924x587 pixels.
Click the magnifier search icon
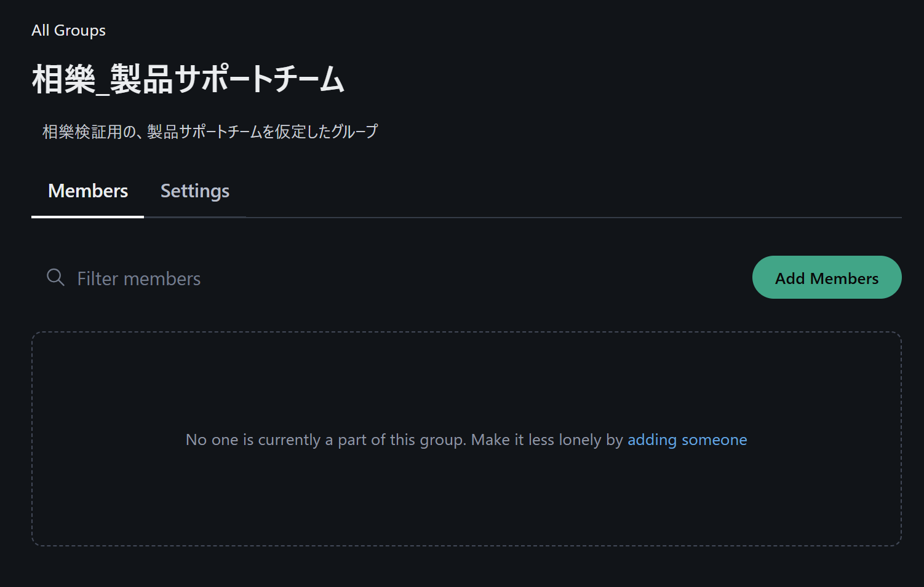pos(55,277)
